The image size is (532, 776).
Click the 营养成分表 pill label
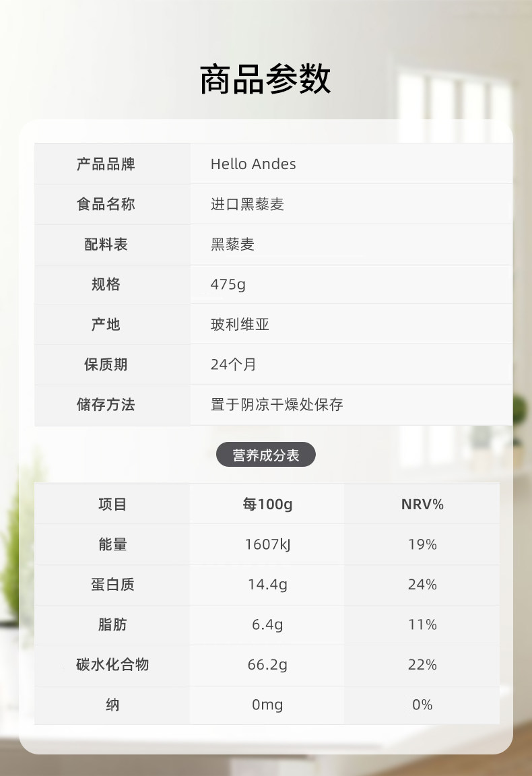(x=265, y=455)
